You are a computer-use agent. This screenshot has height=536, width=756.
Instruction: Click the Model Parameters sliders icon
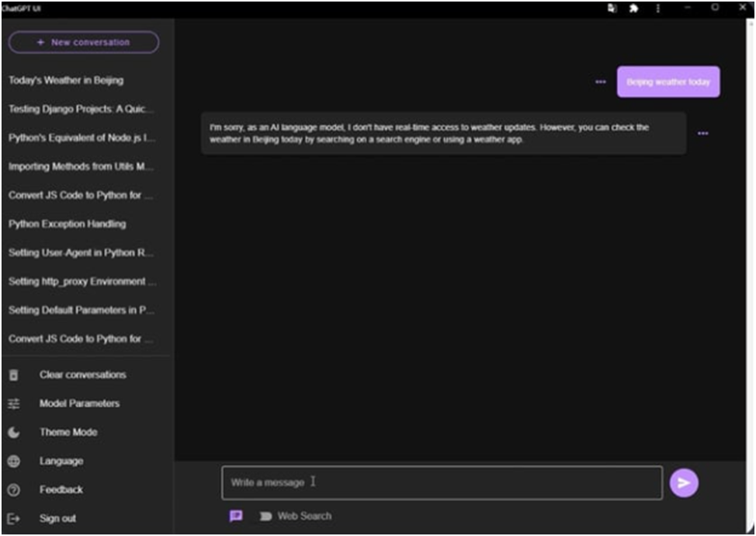coord(13,404)
